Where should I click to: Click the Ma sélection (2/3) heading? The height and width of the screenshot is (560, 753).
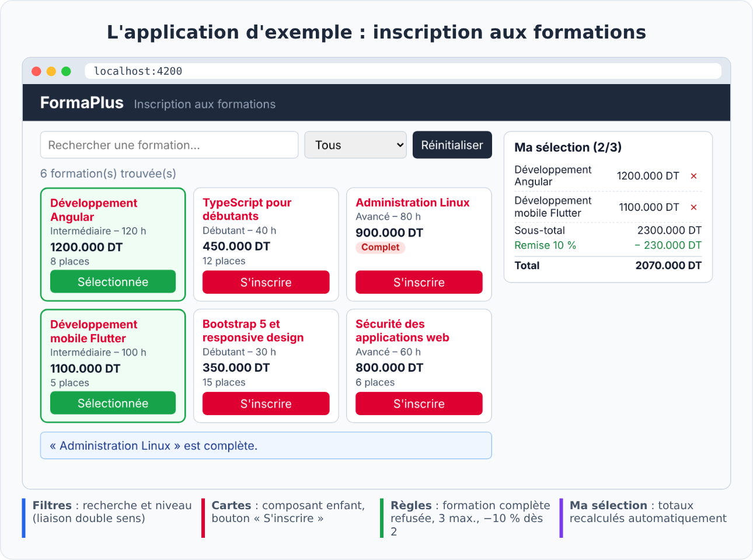point(568,147)
